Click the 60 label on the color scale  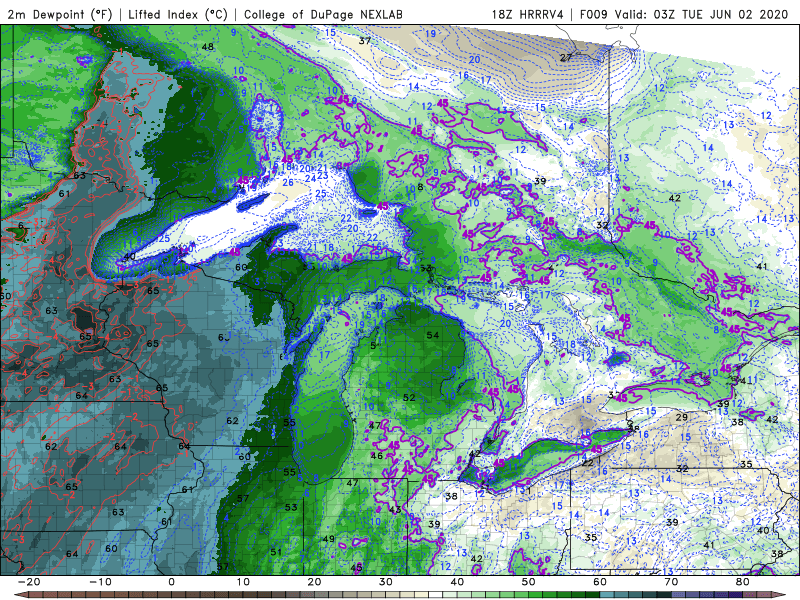coord(600,582)
